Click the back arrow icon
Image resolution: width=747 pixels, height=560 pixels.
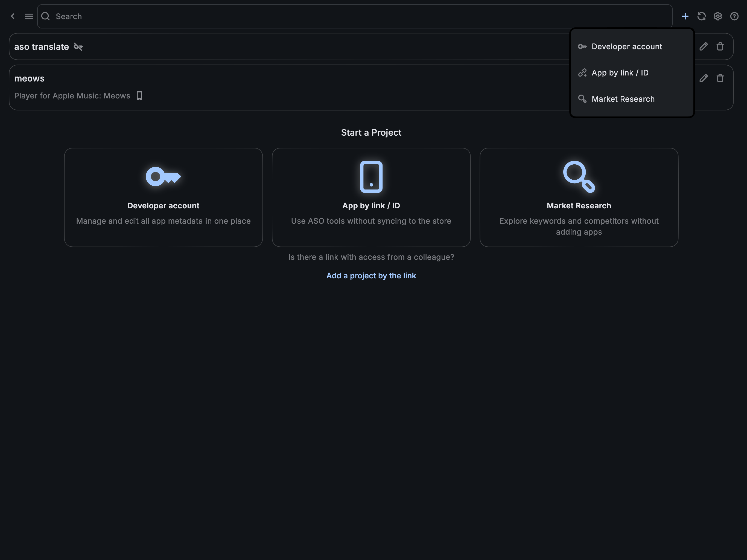[x=13, y=16]
